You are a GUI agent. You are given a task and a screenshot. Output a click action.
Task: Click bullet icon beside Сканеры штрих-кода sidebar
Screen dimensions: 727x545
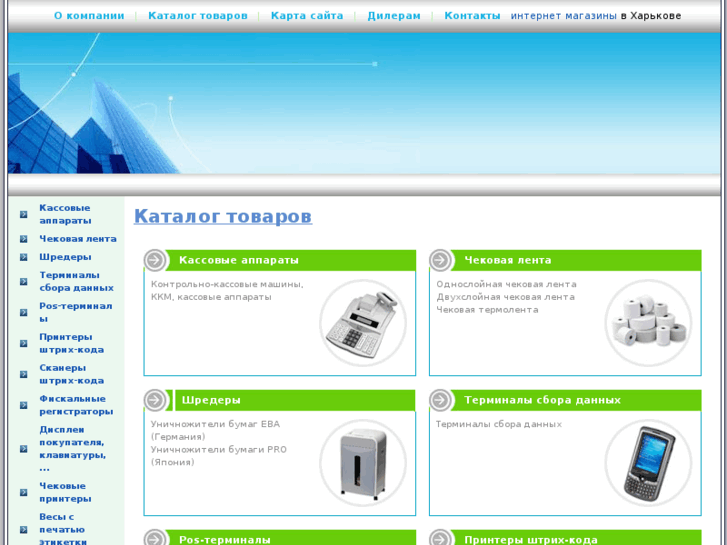[x=24, y=374]
